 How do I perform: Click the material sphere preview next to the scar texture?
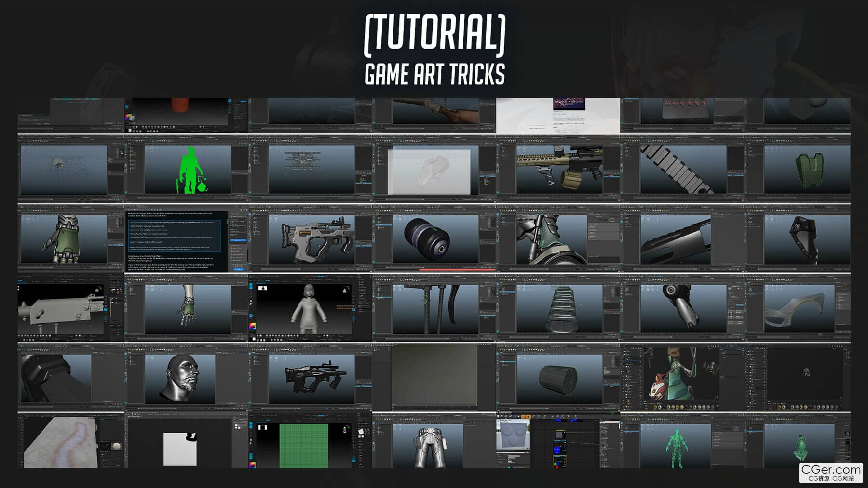[x=117, y=447]
